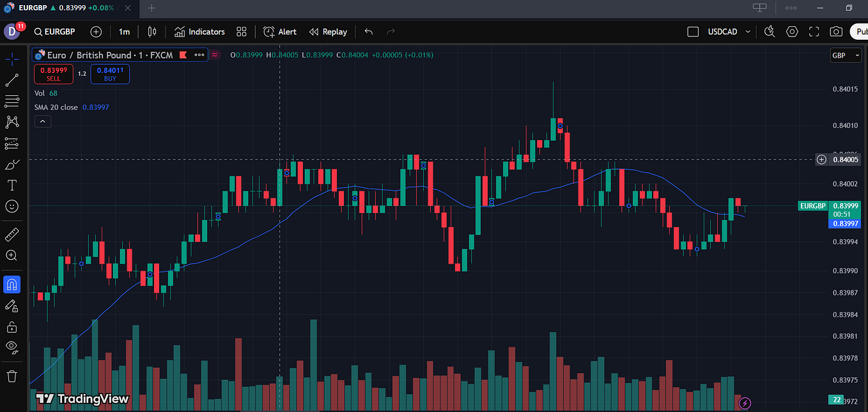Select the Measure ruler tool
The image size is (868, 412).
coord(12,234)
